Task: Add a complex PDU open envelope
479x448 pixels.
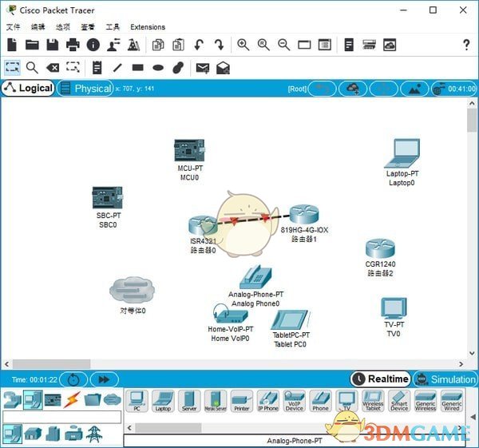Action: (223, 68)
